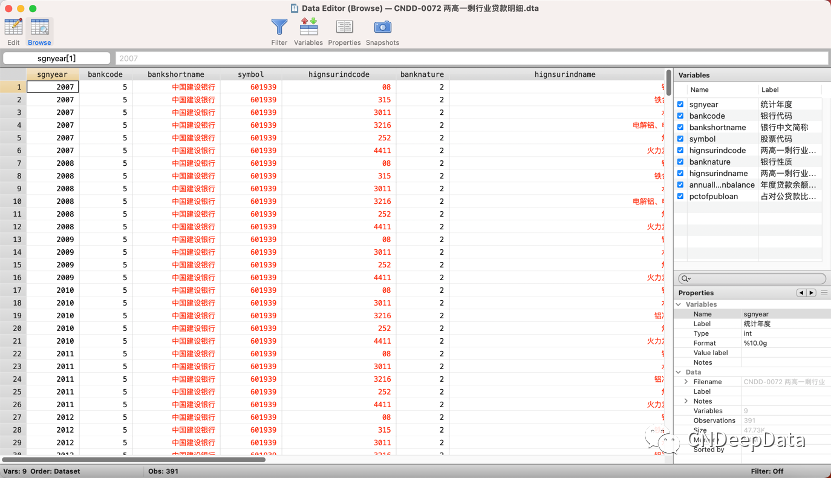
Task: Uncheck the bankshortname variable checkbox
Action: 680,127
